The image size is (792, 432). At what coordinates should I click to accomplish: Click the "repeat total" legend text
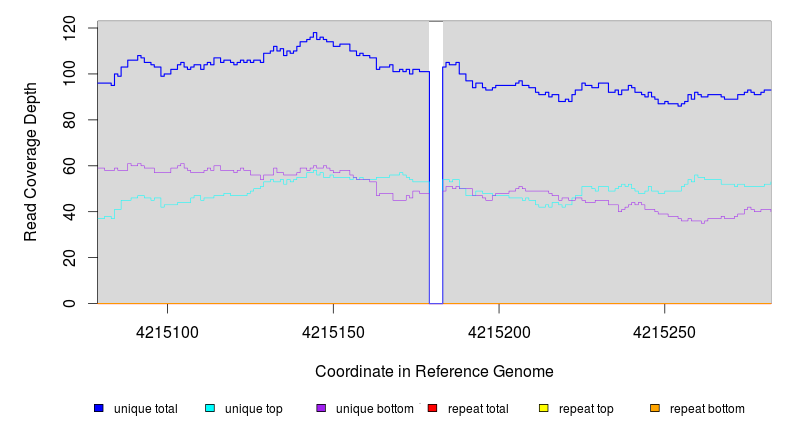tap(479, 409)
